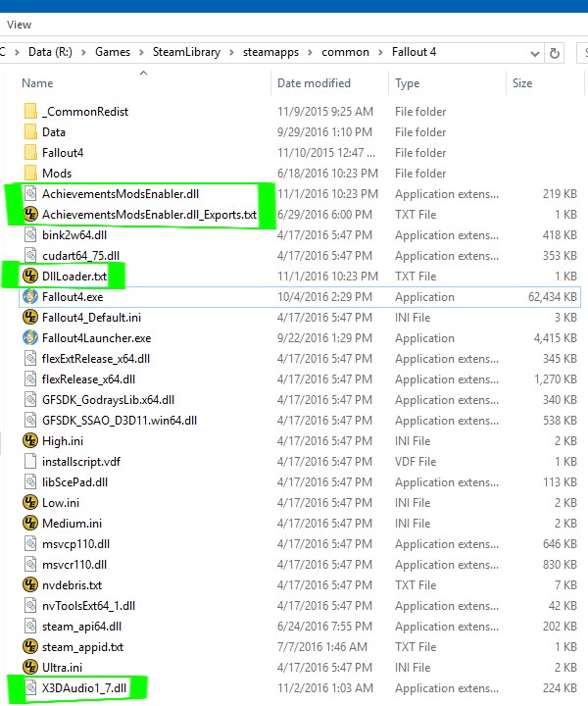Image resolution: width=588 pixels, height=706 pixels.
Task: Click the Fallout4Launcher.exe application icon
Action: click(x=30, y=337)
